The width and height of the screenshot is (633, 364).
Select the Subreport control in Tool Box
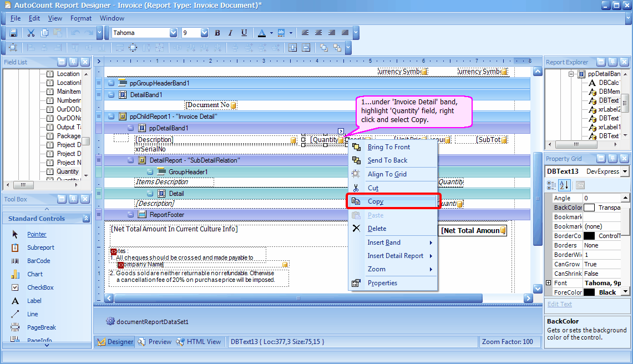40,247
